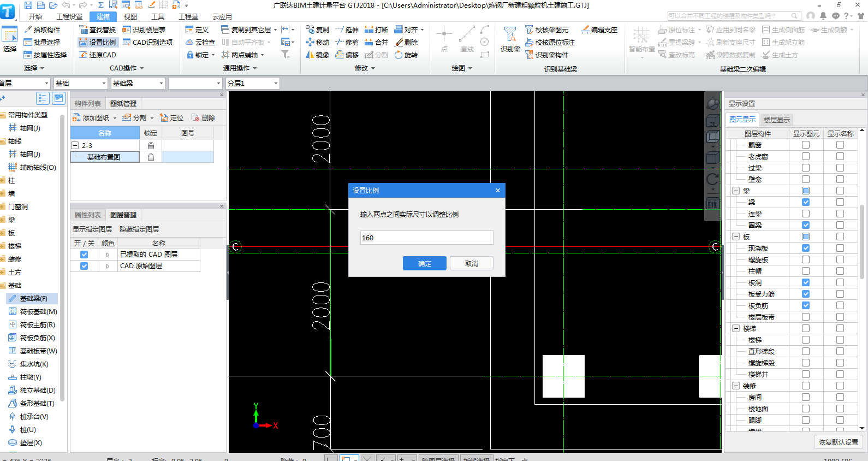Image resolution: width=868 pixels, height=461 pixels.
Task: Click 批量选择 batch select tool
Action: [42, 42]
